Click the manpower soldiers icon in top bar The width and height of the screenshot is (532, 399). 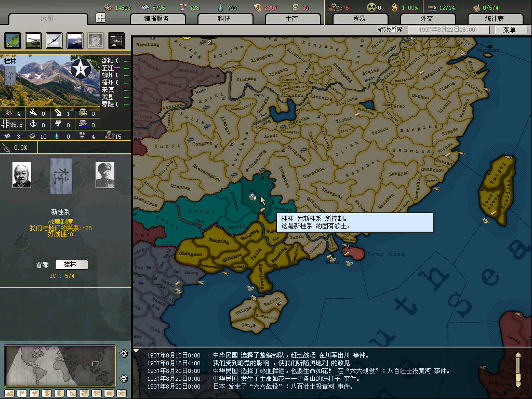point(334,7)
